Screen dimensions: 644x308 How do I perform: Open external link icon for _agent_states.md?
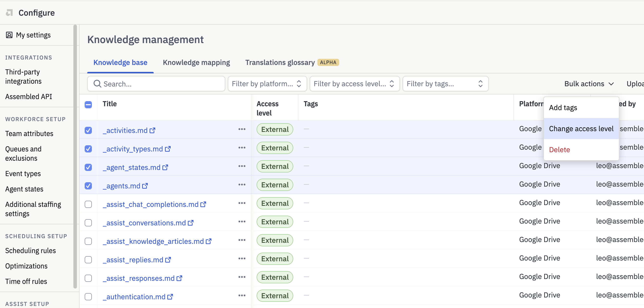[x=165, y=167]
